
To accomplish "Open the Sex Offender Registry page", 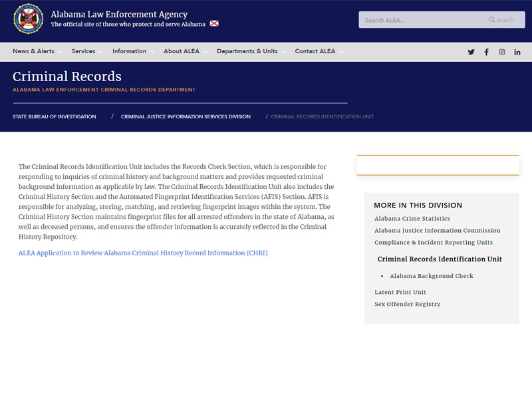I will click(x=408, y=304).
